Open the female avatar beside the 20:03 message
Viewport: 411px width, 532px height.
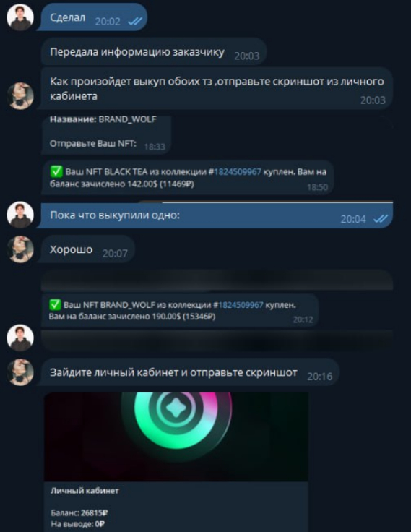pos(20,95)
